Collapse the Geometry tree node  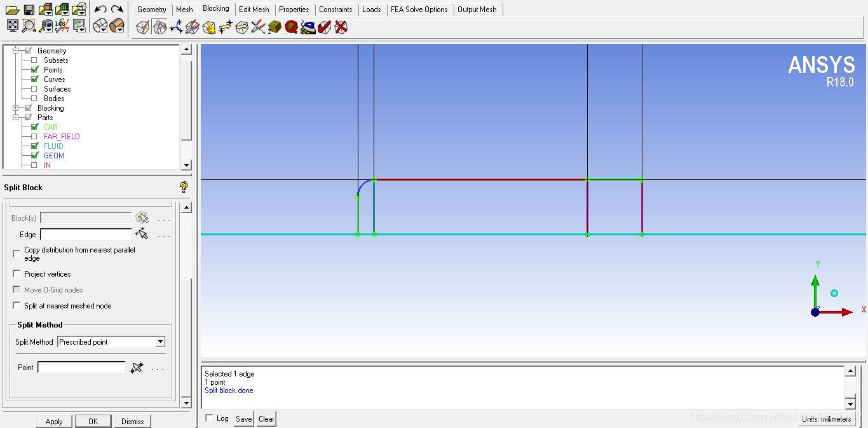point(16,51)
